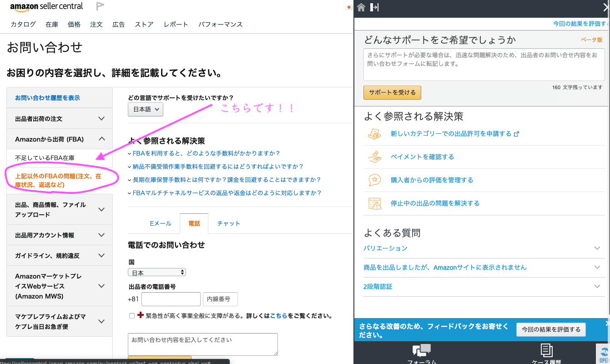Click the support request text area
The height and width of the screenshot is (364, 610).
tap(484, 65)
